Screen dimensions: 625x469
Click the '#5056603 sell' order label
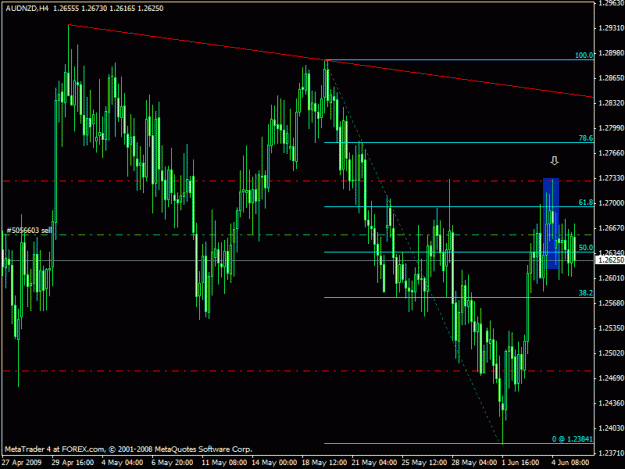point(29,231)
